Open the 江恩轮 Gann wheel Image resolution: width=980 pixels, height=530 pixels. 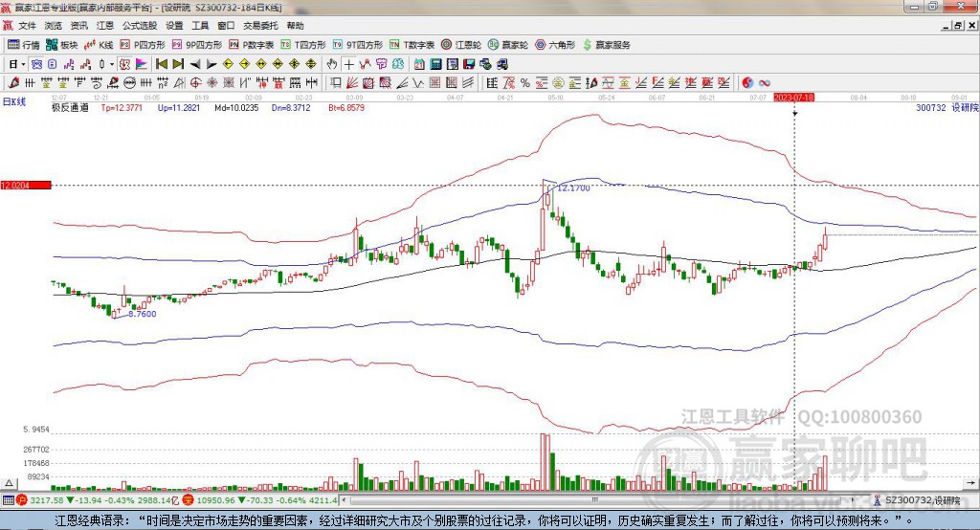pos(461,45)
